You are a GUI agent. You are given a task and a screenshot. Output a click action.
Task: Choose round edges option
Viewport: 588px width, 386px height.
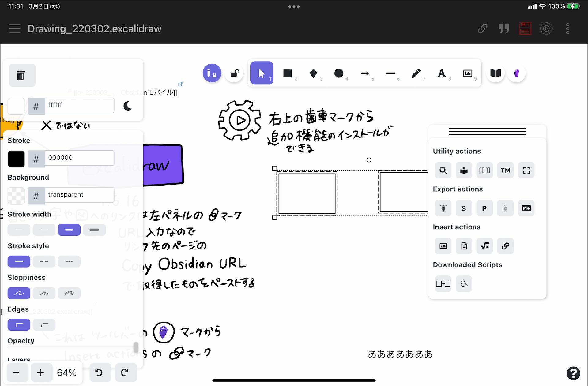coord(44,325)
